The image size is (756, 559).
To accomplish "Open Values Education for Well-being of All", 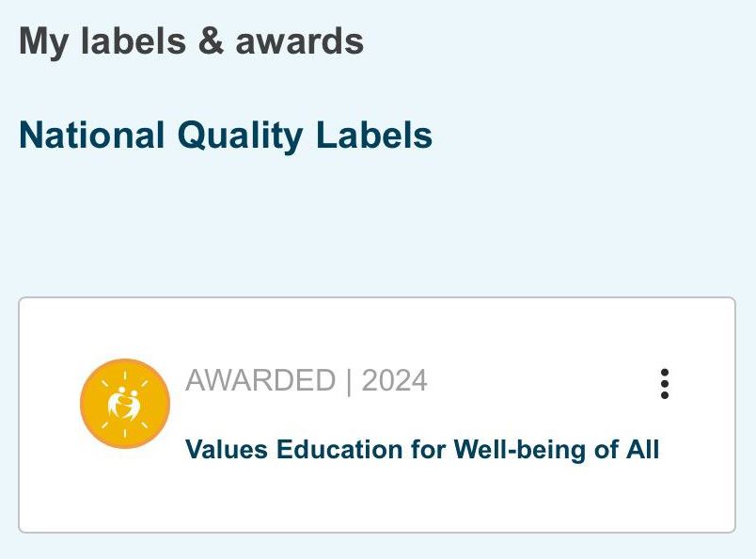I will pyautogui.click(x=422, y=450).
